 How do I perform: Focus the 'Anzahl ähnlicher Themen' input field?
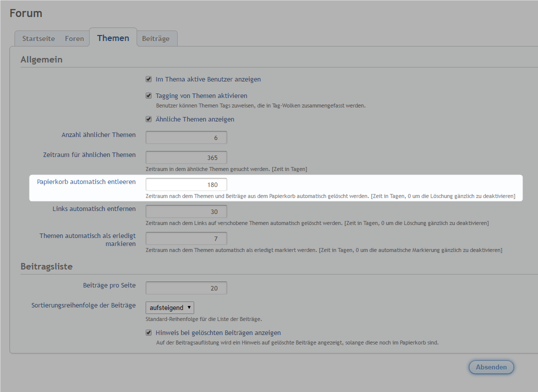pos(186,137)
